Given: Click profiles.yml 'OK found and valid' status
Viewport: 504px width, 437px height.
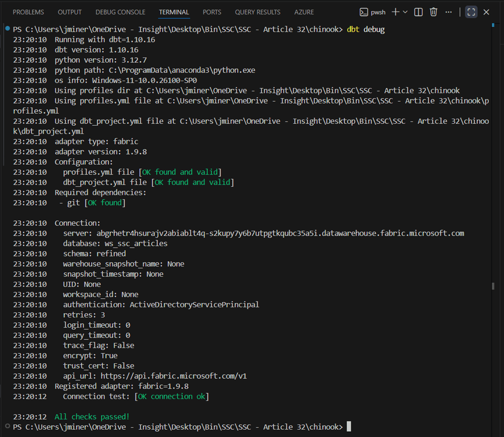Looking at the screenshot, I should click(x=180, y=172).
